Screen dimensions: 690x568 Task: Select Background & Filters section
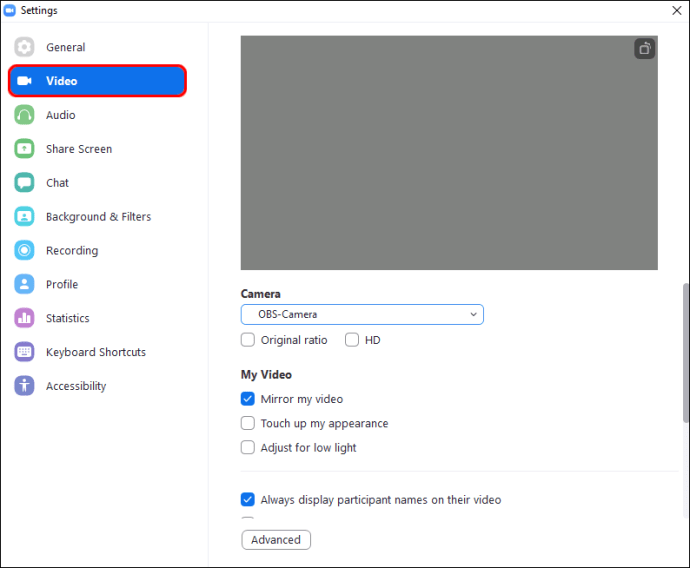(99, 216)
